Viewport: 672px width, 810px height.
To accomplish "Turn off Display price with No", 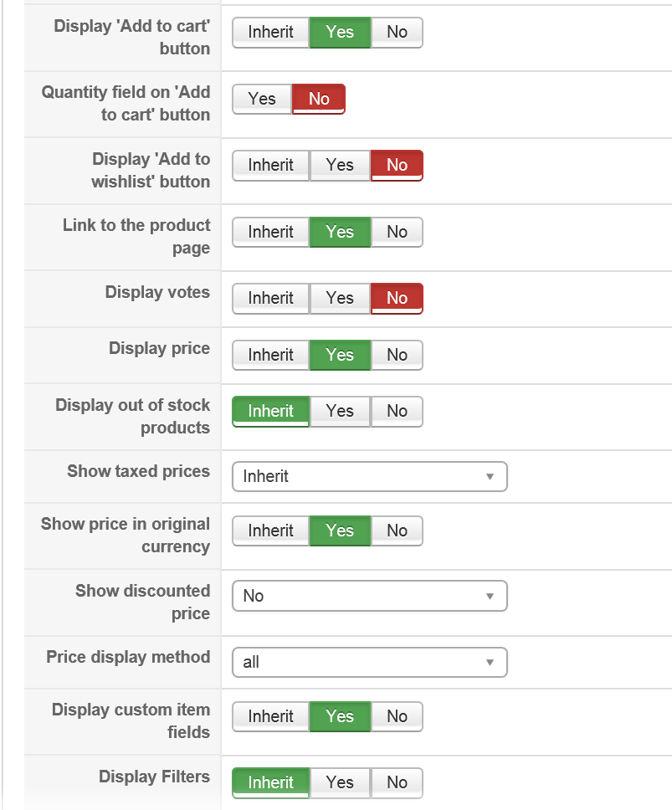I will 397,355.
